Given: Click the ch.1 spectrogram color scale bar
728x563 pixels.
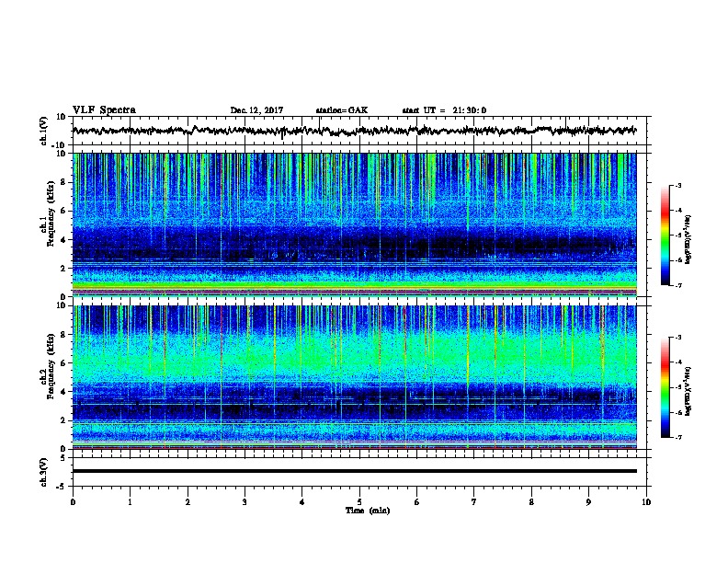Looking at the screenshot, I should (x=665, y=236).
